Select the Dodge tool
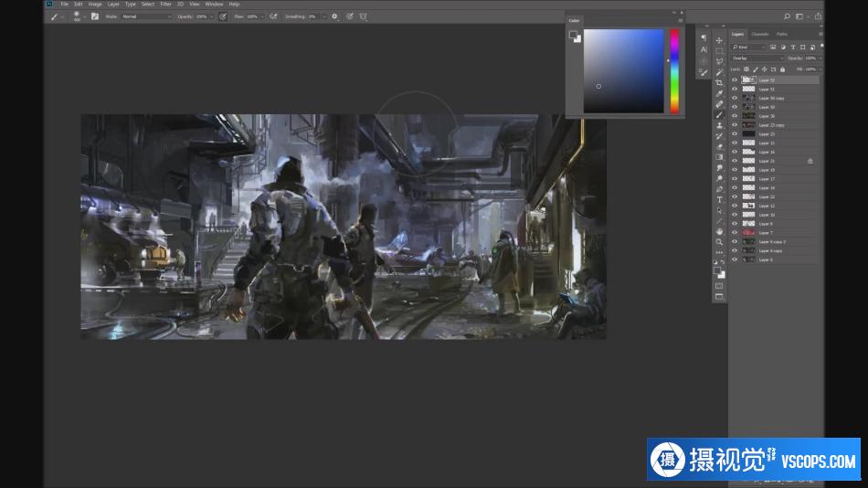 [719, 178]
